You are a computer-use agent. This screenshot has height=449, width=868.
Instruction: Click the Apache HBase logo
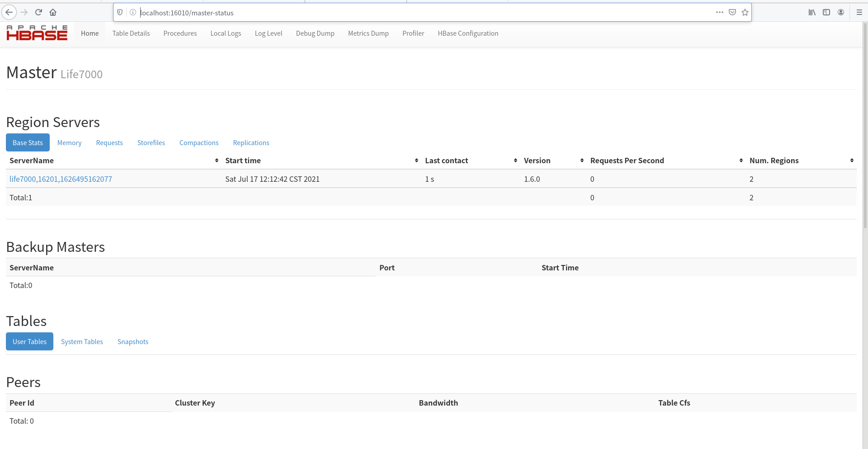pyautogui.click(x=37, y=33)
